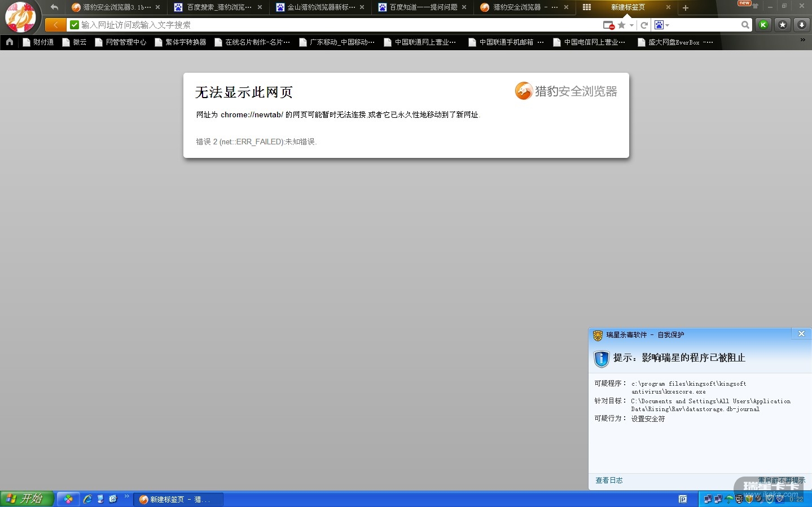Click the home icon on bookmarks bar
The height and width of the screenshot is (507, 812).
[x=10, y=42]
